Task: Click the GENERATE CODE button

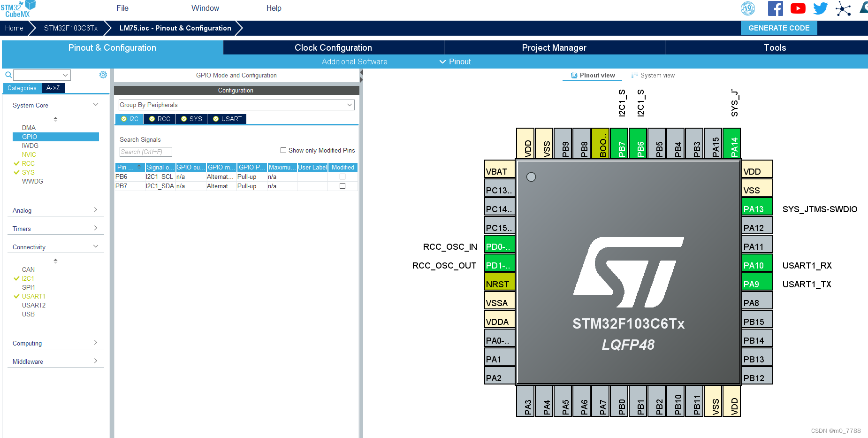Action: pos(779,28)
